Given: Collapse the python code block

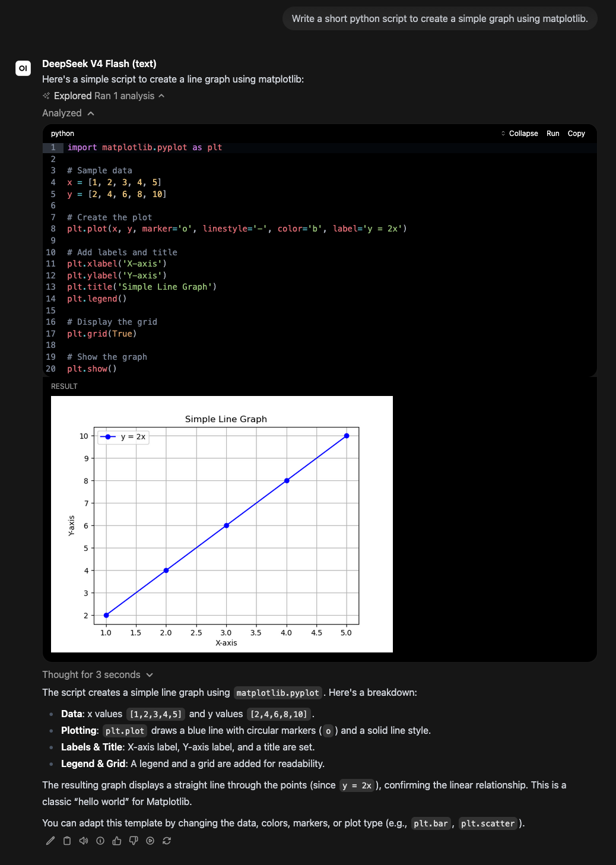Looking at the screenshot, I should coord(519,134).
